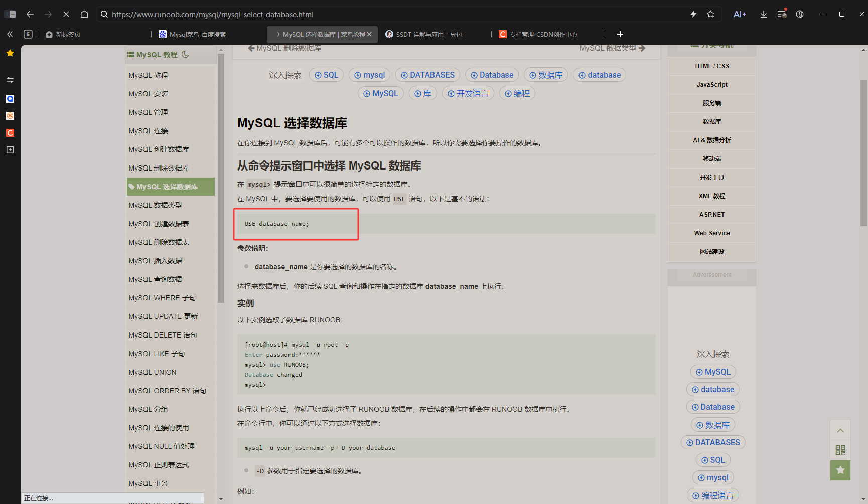Click the page's main vertical scrollbar thumb
Screen dimensions: 868x504
(x=863, y=153)
